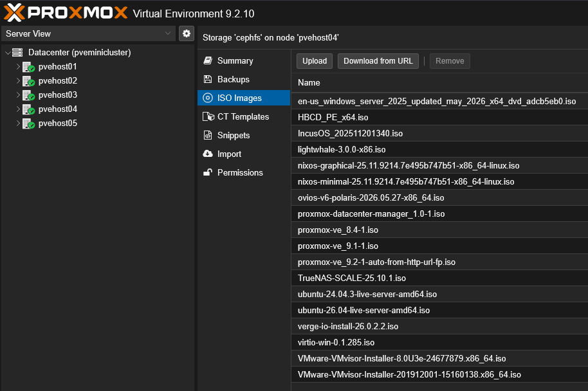Select ovios-v6-polaris-2026.05.27-x86_64.iso
Image resolution: width=588 pixels, height=391 pixels.
click(439, 198)
